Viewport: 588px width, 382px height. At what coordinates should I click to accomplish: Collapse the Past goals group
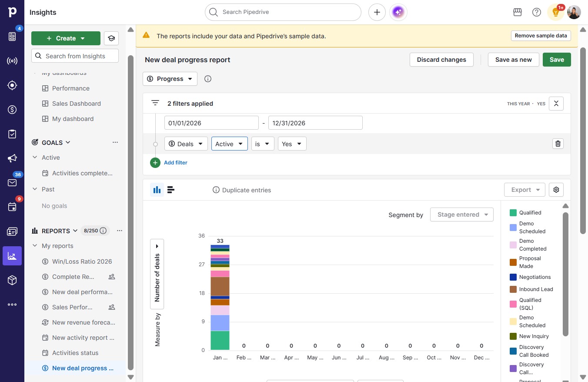[35, 189]
